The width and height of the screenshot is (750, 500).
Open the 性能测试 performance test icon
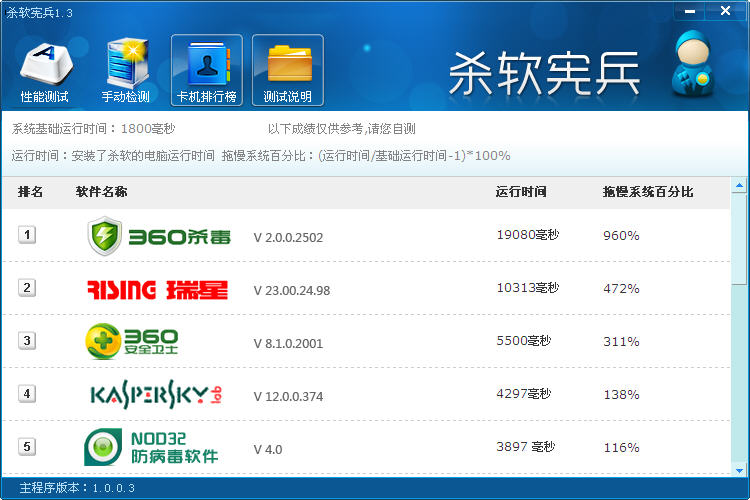click(45, 72)
